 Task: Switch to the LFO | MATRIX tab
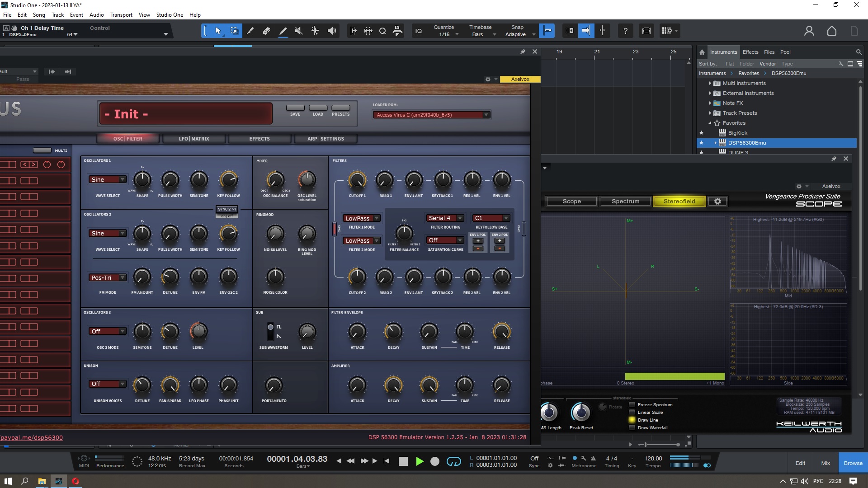pos(194,139)
